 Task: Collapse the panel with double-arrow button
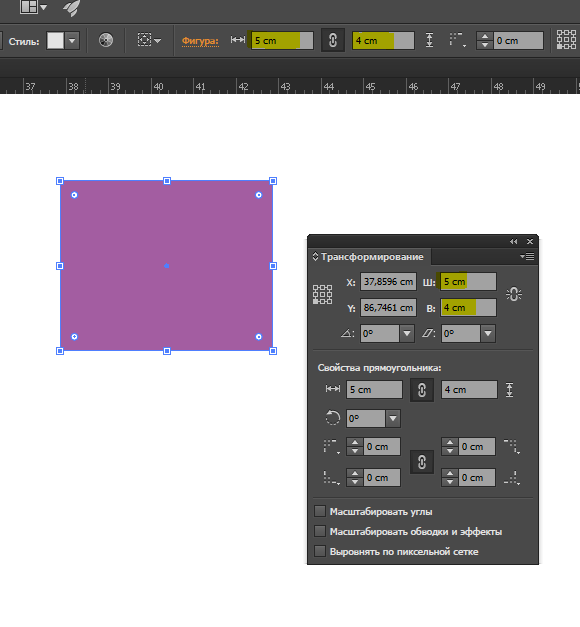tap(514, 242)
